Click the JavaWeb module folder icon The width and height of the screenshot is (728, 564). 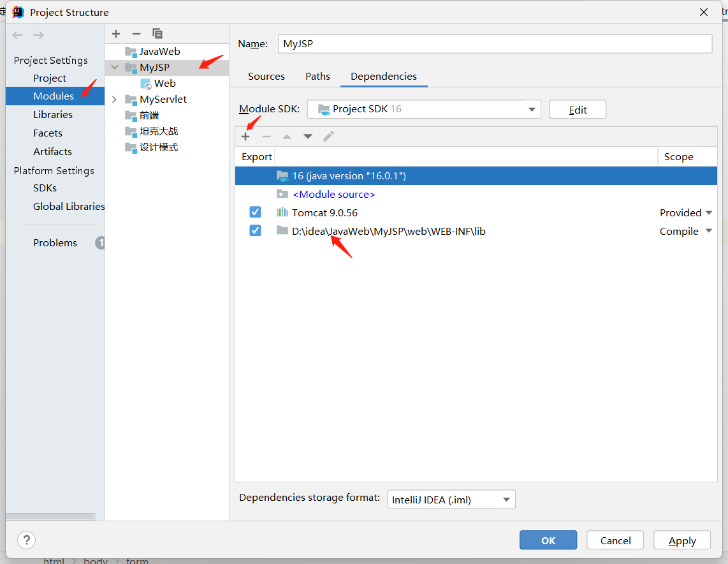pyautogui.click(x=131, y=52)
